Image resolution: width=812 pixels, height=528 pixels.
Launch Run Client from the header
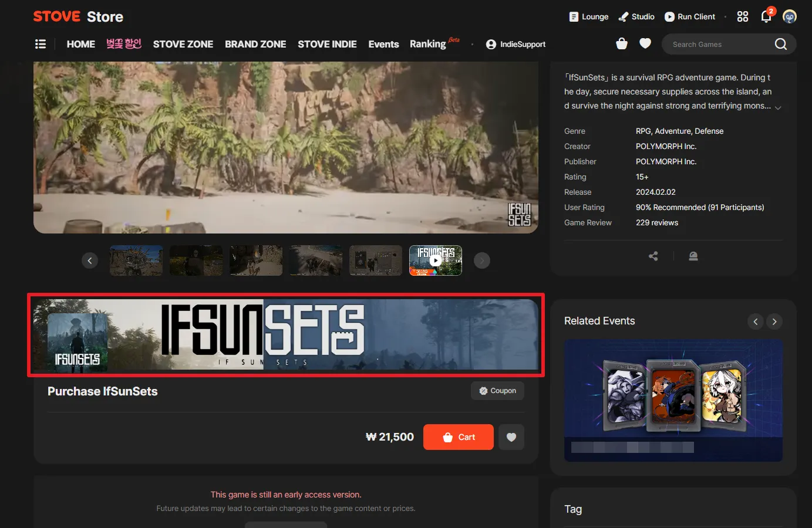pyautogui.click(x=690, y=17)
